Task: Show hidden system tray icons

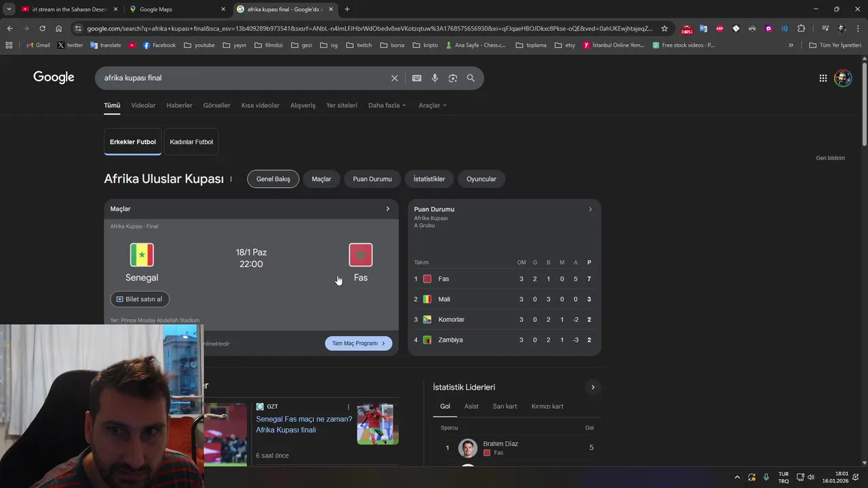Action: click(x=737, y=477)
